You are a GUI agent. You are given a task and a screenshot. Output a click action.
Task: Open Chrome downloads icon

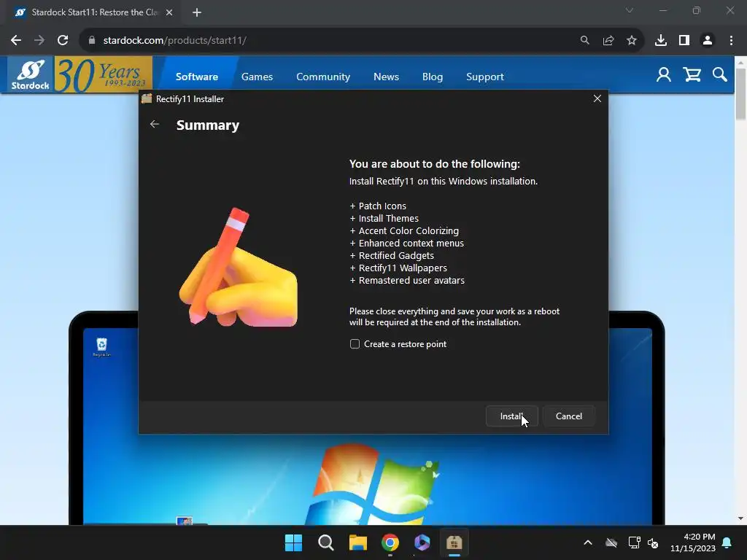pos(661,41)
